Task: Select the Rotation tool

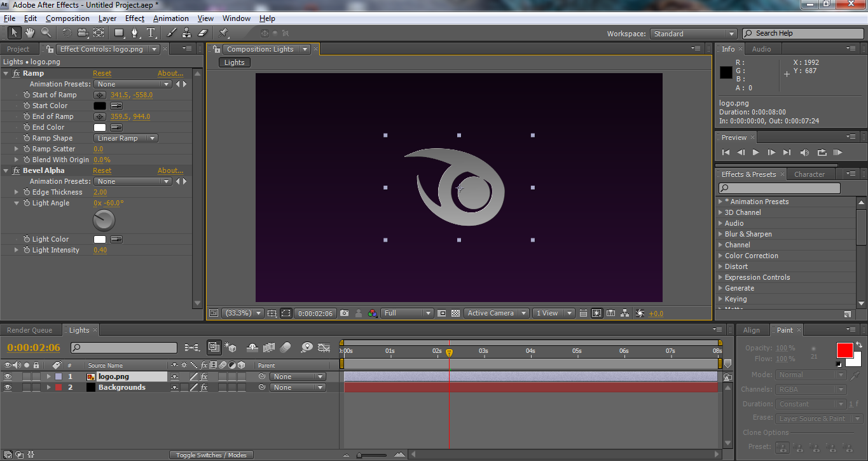Action: pyautogui.click(x=67, y=32)
